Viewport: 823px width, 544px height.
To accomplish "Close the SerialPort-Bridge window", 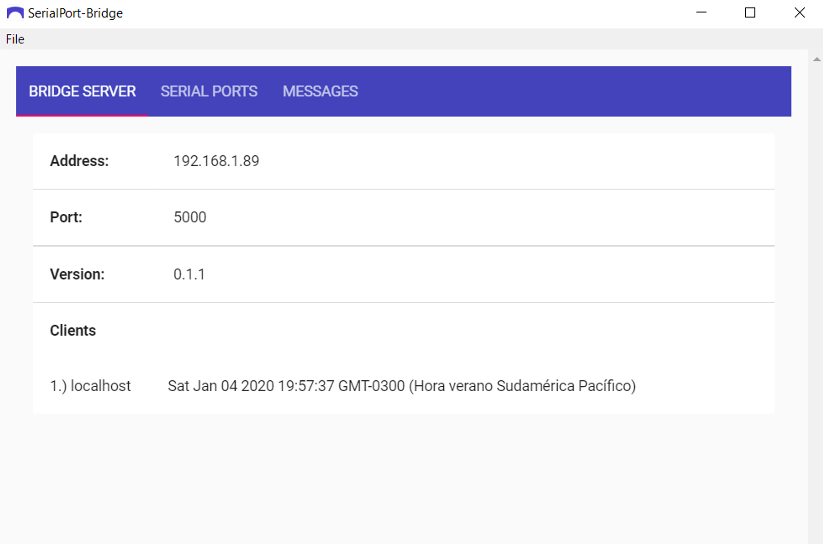I will pos(799,13).
